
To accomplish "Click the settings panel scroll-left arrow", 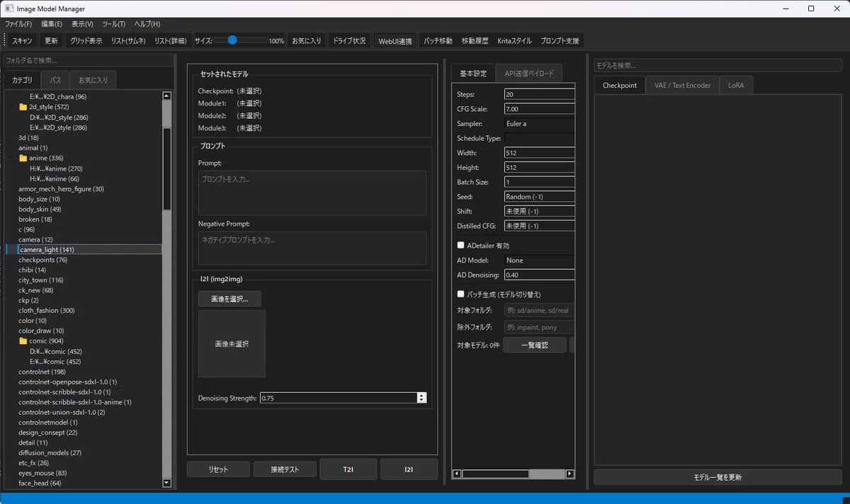I will pos(457,474).
